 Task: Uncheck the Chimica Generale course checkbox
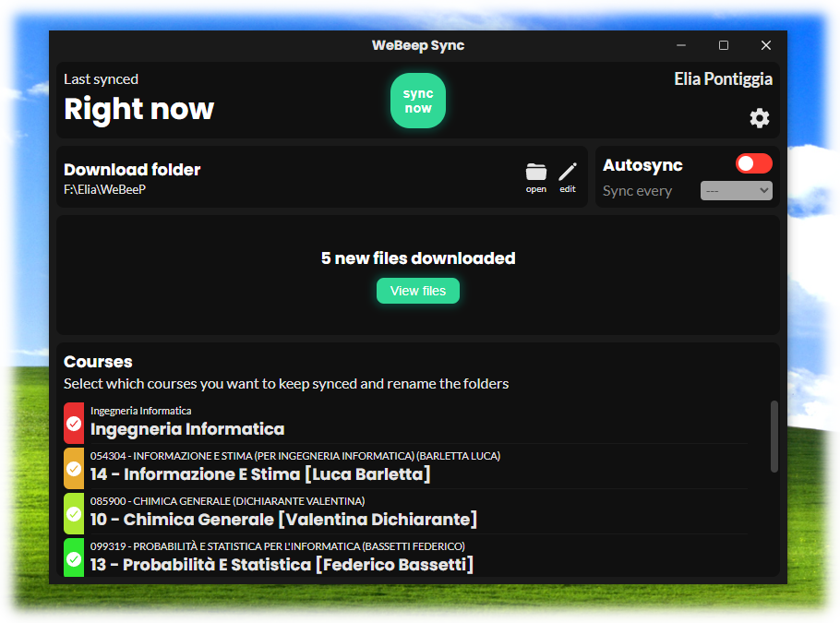74,514
